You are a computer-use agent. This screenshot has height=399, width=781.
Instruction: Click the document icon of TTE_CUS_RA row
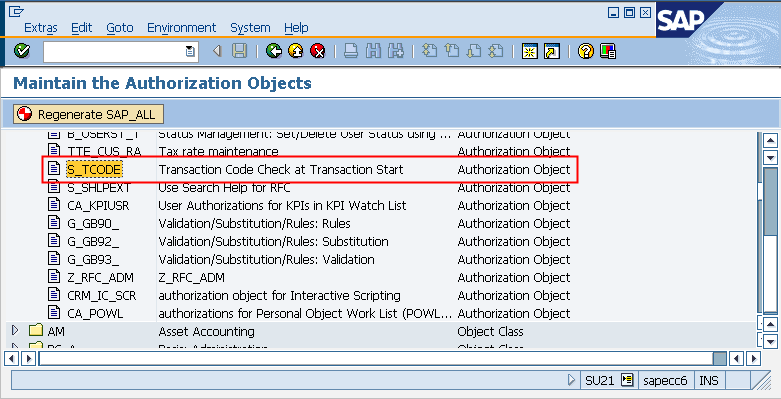(x=53, y=151)
